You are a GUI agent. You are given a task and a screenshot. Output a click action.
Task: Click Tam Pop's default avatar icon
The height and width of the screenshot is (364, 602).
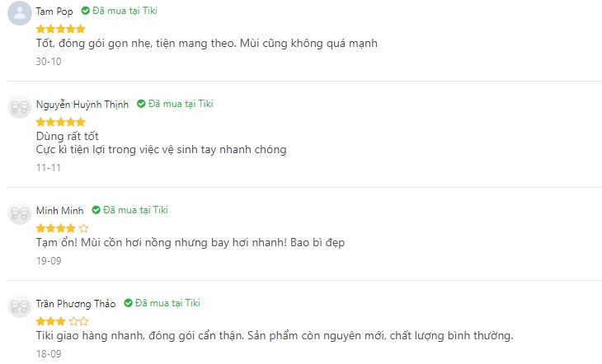coord(20,13)
